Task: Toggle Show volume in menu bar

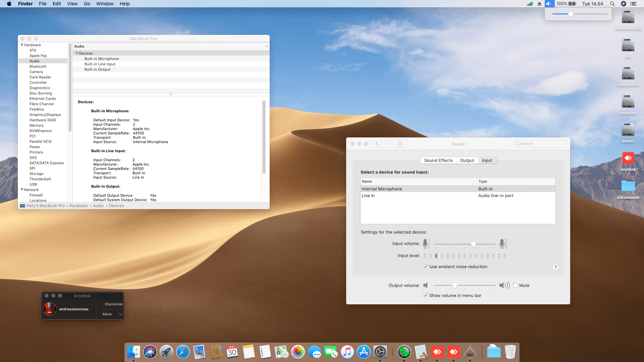Action: (426, 295)
